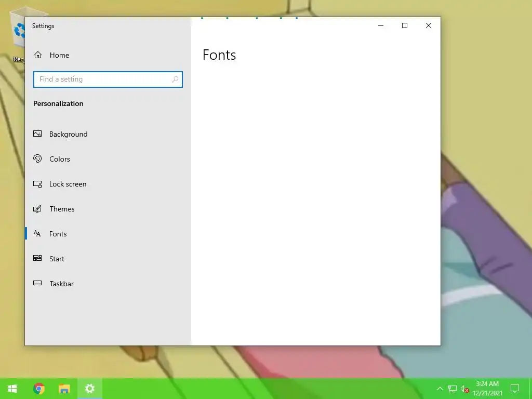Viewport: 532px width, 399px height.
Task: Close the Settings window
Action: tap(429, 25)
